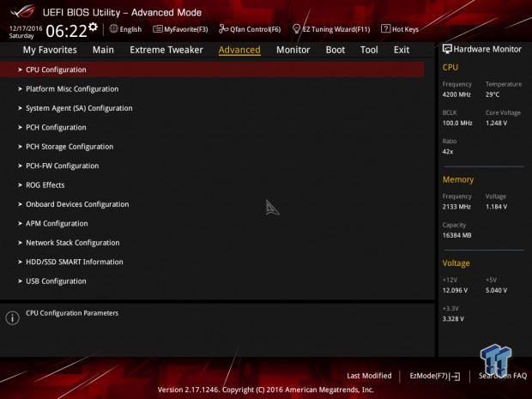Open Hot Keys label
Screen dimensions: 532x399
406,29
